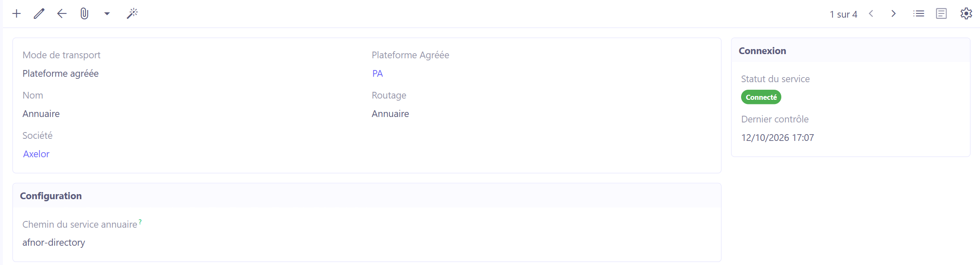The width and height of the screenshot is (980, 265).
Task: Click the 'Société' field label
Action: pos(38,135)
